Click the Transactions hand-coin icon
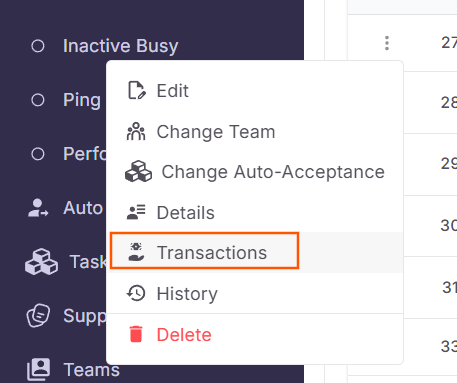This screenshot has width=457, height=383. tap(136, 252)
